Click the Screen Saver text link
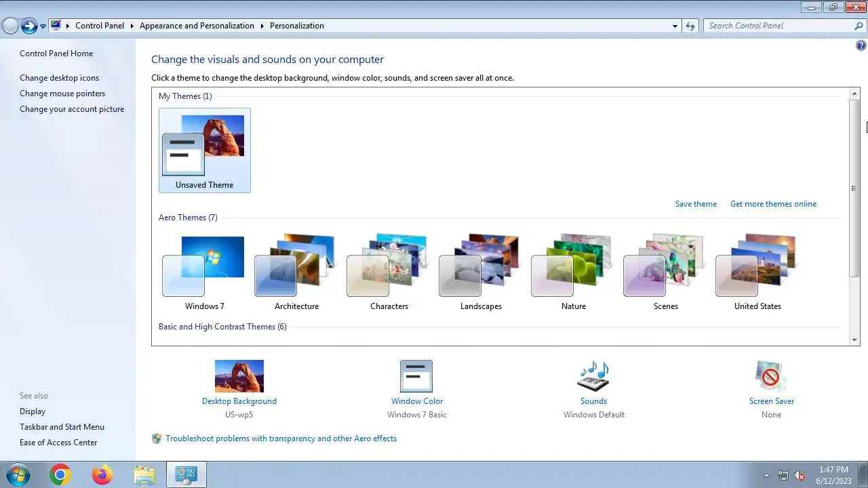 pyautogui.click(x=772, y=401)
